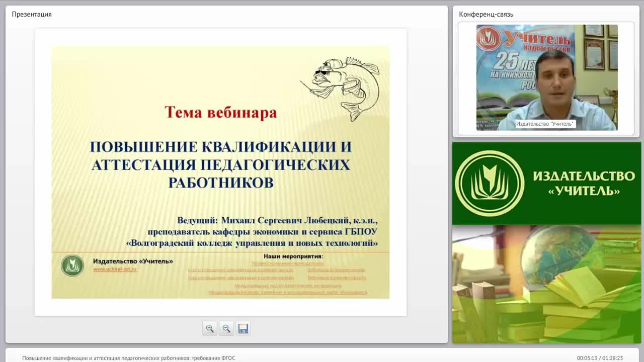This screenshot has height=362, width=644.
Task: Click the webinar title in the bottom bar
Action: click(x=128, y=358)
